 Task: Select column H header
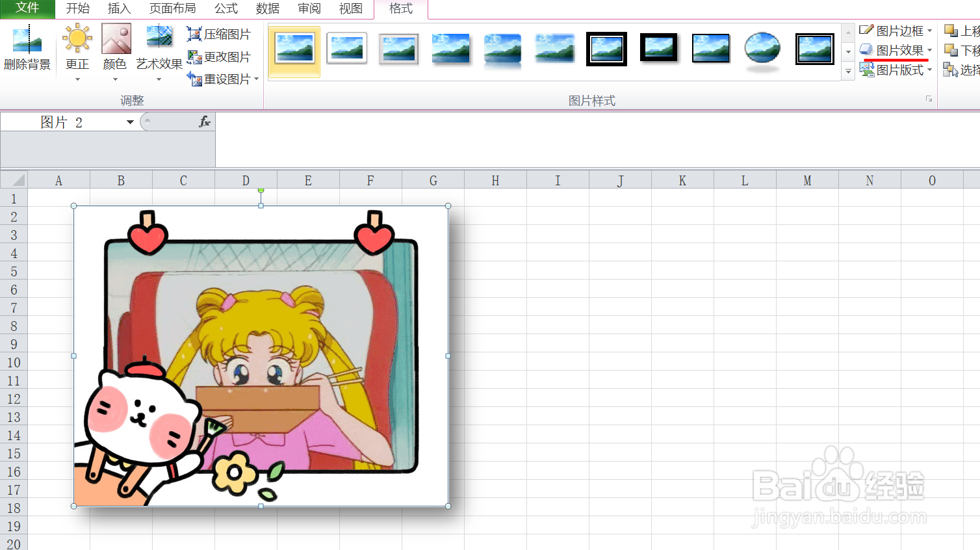point(495,180)
